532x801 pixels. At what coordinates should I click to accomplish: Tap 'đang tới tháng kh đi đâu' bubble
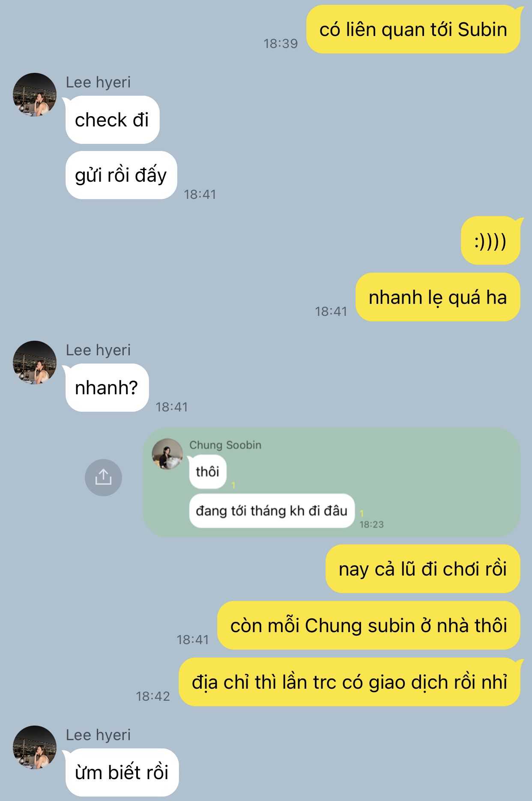pos(272,511)
